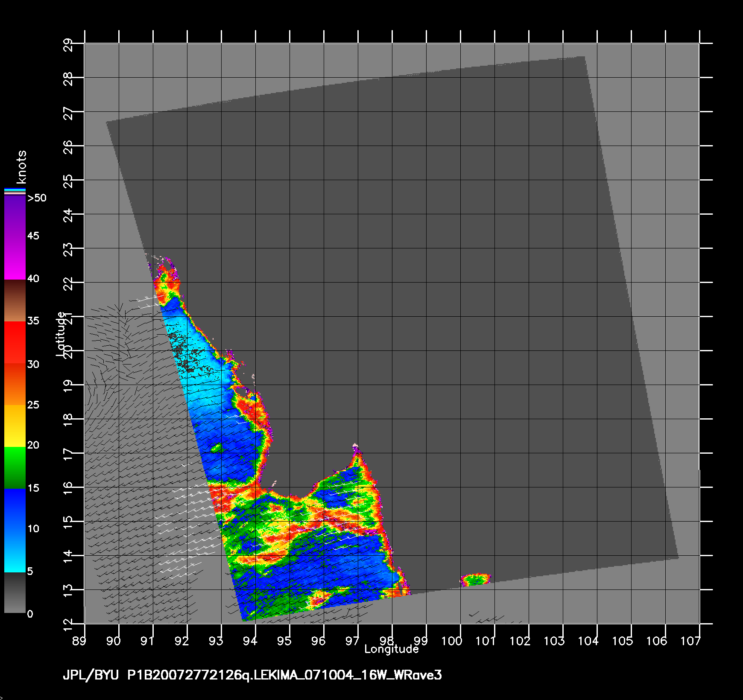743x700 pixels.
Task: Click latitude tick label '12'
Action: (68, 625)
